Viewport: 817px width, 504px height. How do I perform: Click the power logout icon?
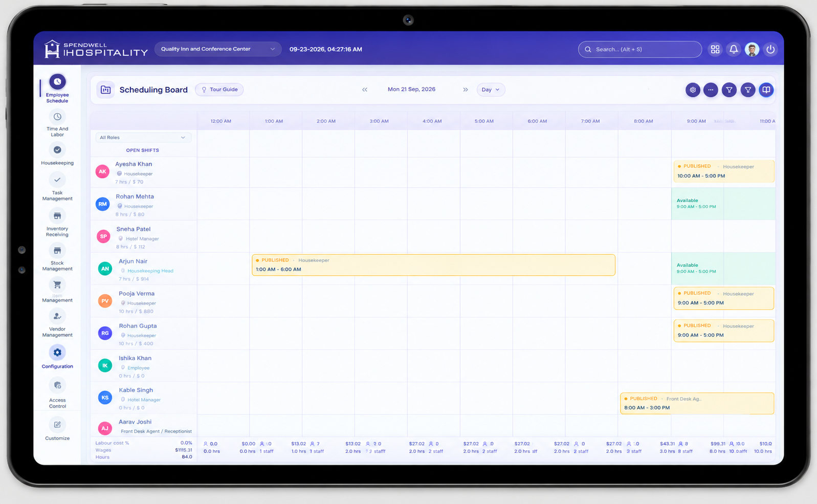coord(770,49)
